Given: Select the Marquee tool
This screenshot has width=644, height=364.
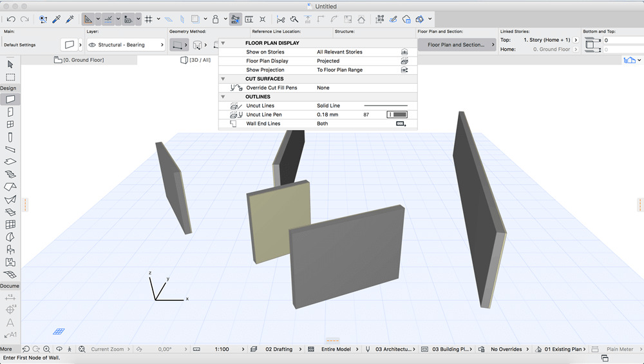Looking at the screenshot, I should pyautogui.click(x=10, y=77).
